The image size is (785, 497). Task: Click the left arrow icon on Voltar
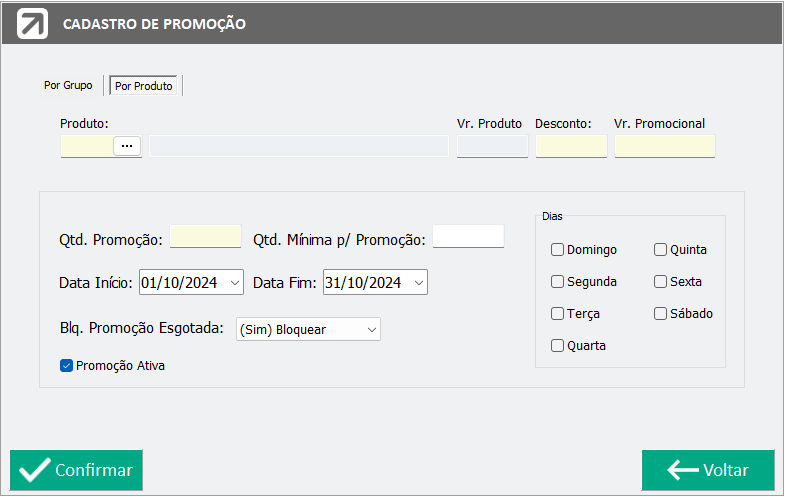pyautogui.click(x=682, y=470)
